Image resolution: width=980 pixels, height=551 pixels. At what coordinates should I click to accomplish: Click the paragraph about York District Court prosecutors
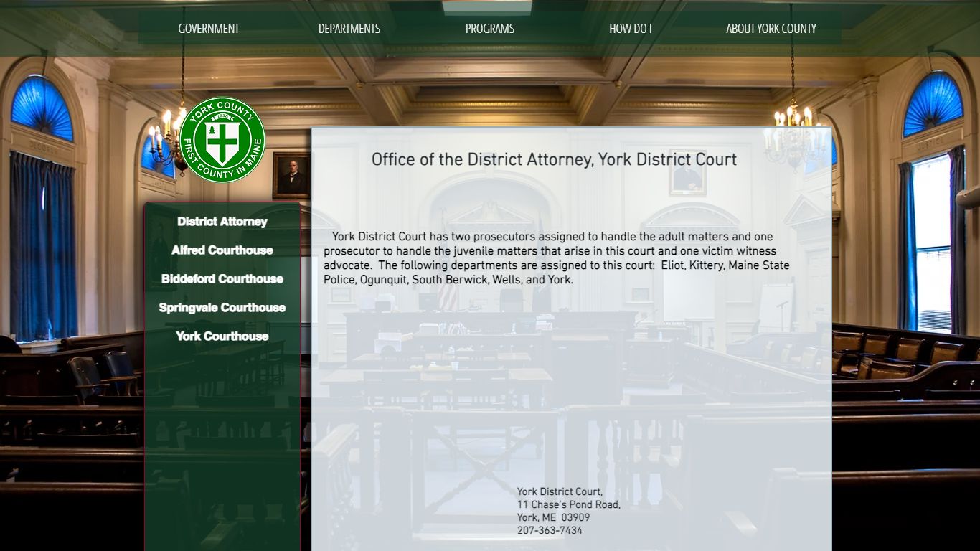pos(557,258)
